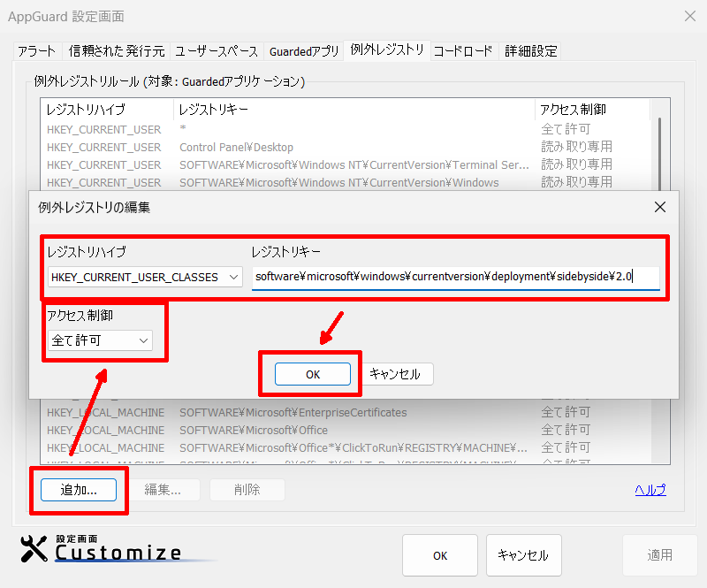Switch to the アラート tab
This screenshot has height=588, width=707.
pos(36,51)
